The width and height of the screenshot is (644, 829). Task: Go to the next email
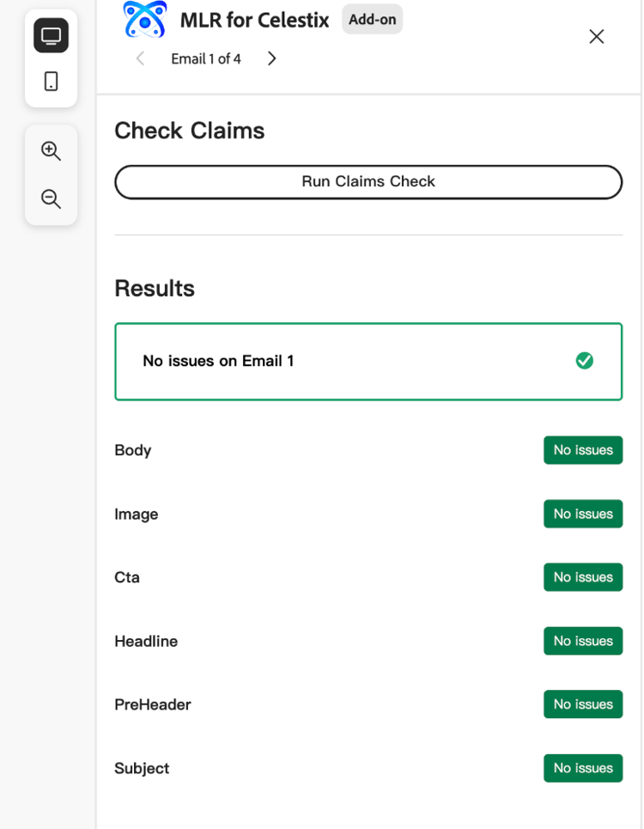(x=271, y=58)
